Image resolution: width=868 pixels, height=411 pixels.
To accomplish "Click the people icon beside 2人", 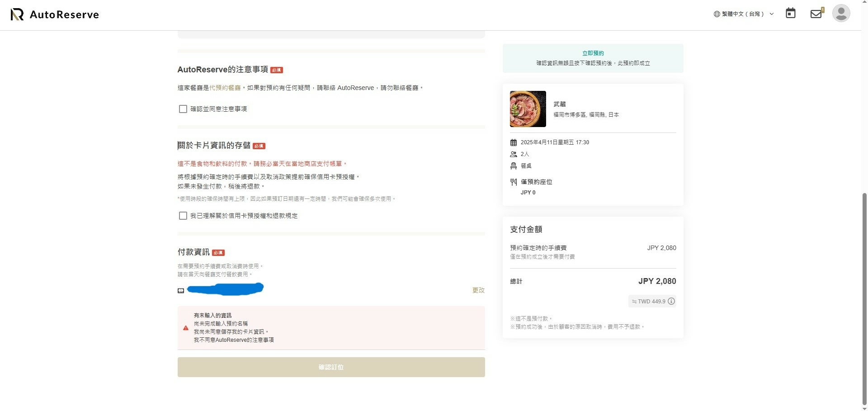I will point(514,154).
